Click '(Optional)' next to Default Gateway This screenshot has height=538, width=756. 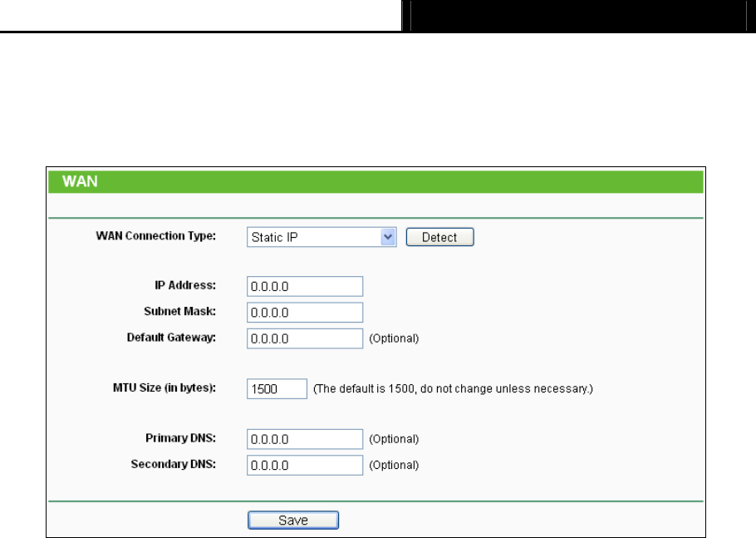pos(394,338)
